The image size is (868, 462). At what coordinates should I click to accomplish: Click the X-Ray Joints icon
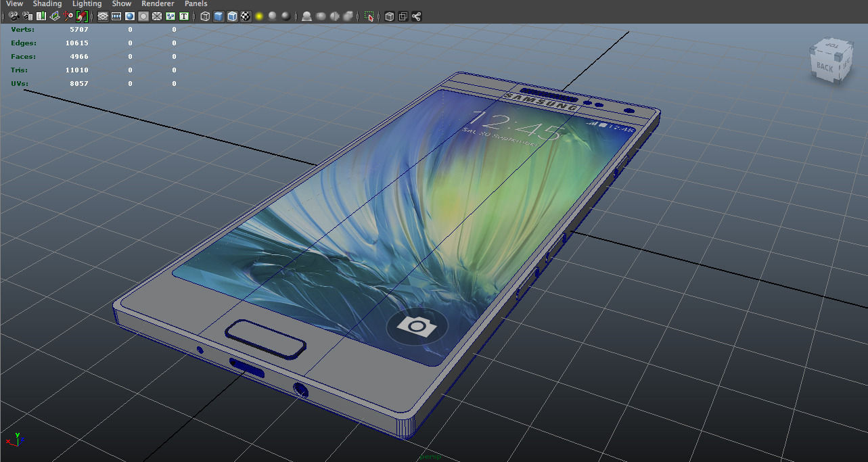417,16
